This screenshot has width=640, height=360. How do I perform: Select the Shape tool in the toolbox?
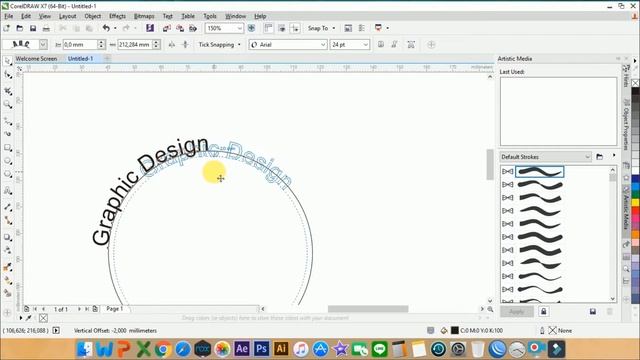(7, 75)
